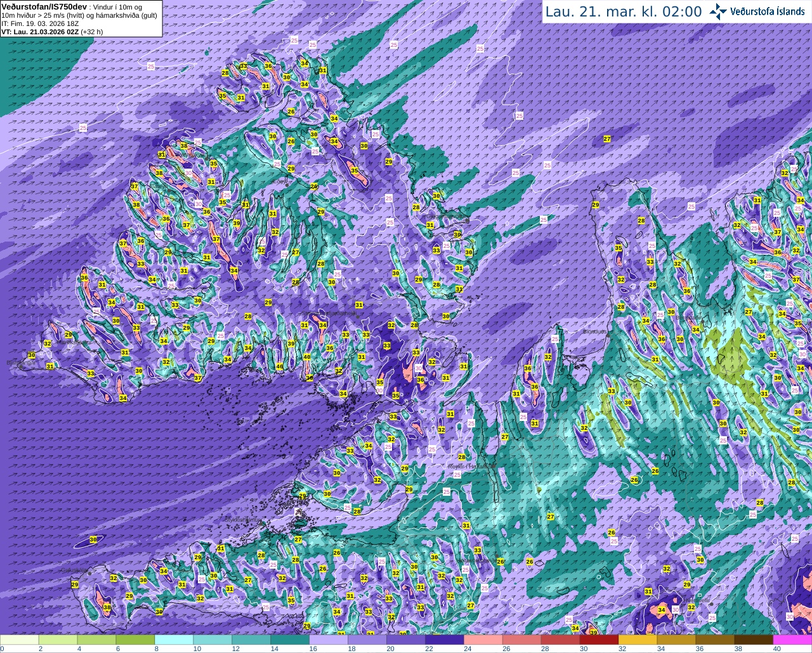Pick the light cyan 8–10 legend swatch
This screenshot has height=653, width=812.
click(x=174, y=640)
